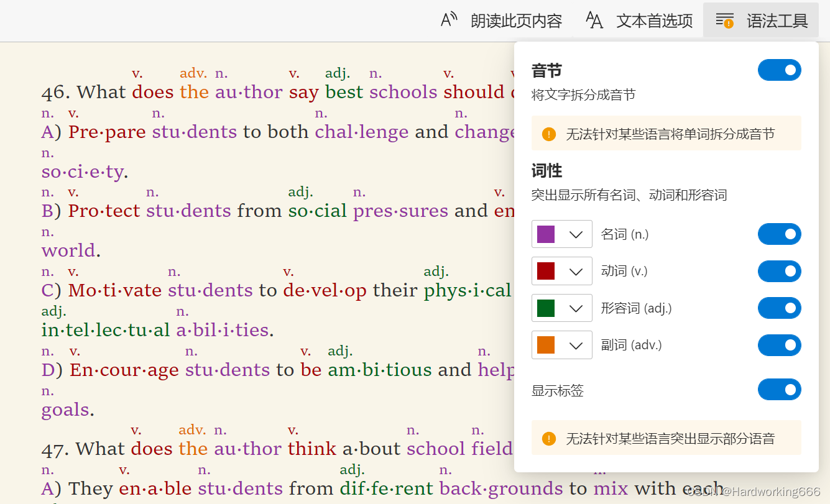Screen dimensions: 830x504
Task: Select the 朗读此页内容 menu item
Action: click(517, 21)
